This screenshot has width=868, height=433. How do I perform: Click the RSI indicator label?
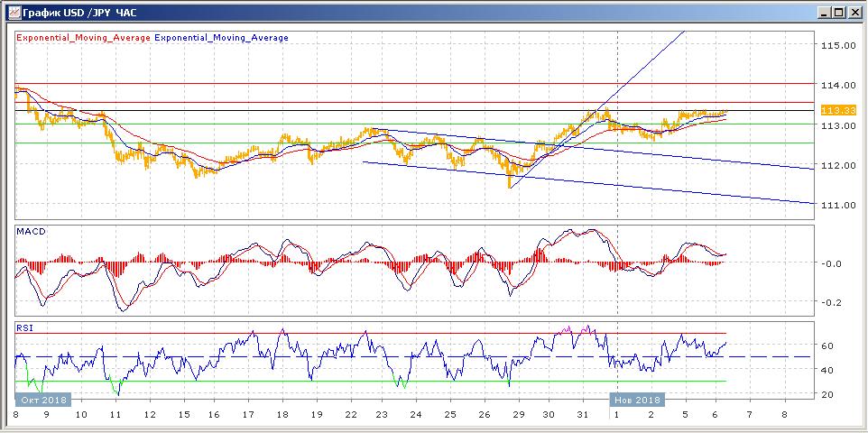[25, 327]
